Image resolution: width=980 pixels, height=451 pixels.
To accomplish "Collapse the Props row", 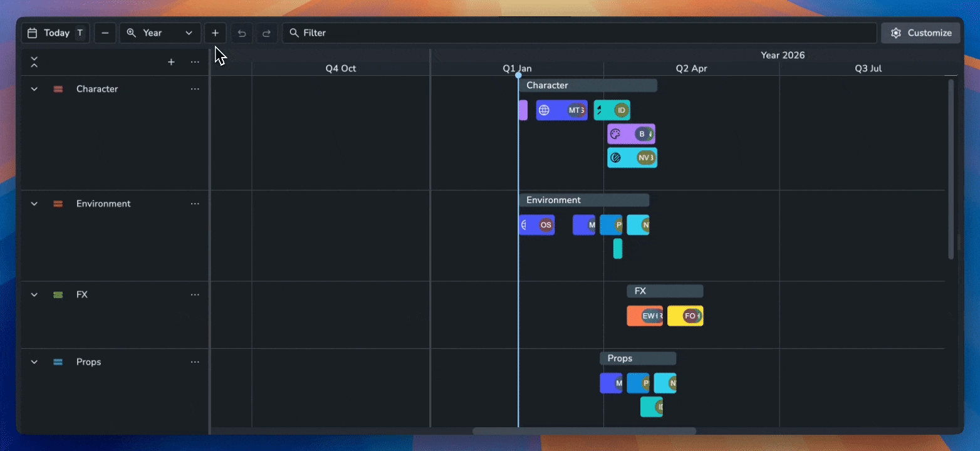I will [34, 361].
